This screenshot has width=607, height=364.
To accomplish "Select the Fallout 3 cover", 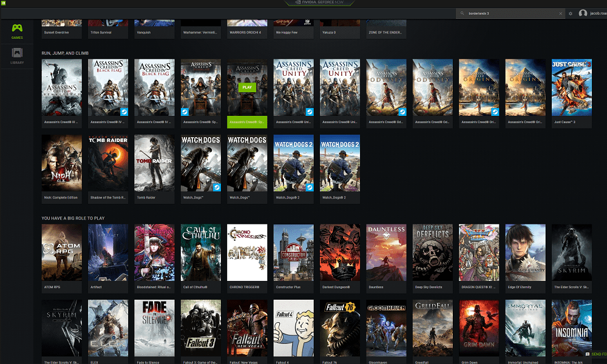I will [201, 328].
